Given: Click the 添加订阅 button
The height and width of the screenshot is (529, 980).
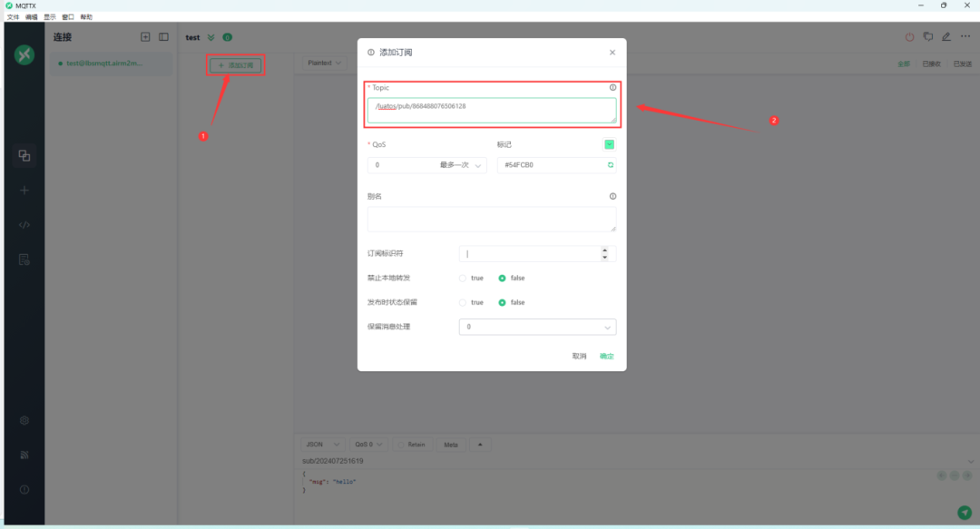Looking at the screenshot, I should 236,65.
